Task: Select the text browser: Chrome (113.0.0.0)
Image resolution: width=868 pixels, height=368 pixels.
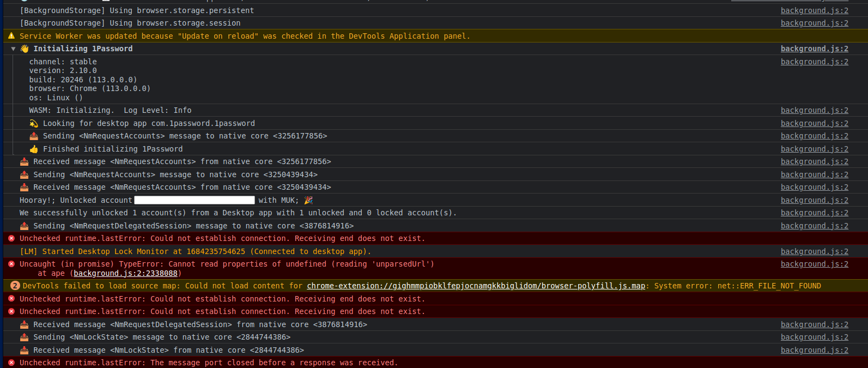Action: (90, 88)
